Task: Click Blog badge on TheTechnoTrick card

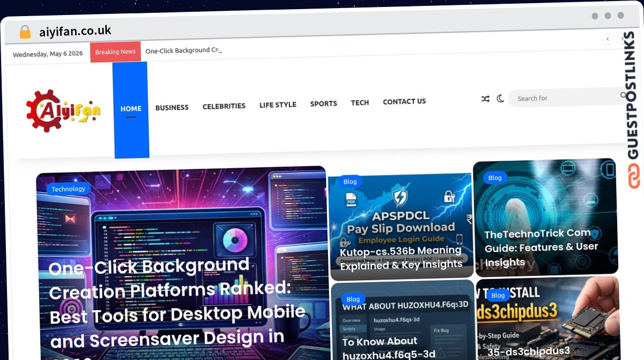Action: tap(495, 178)
